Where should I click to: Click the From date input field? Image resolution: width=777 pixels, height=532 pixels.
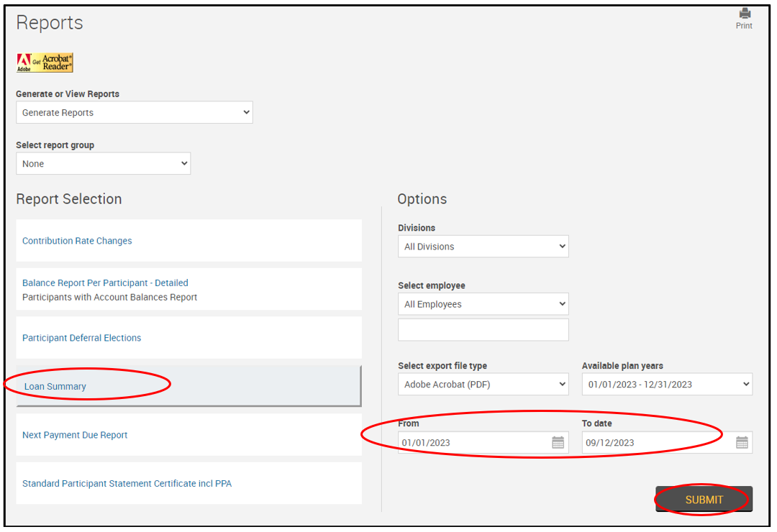473,443
